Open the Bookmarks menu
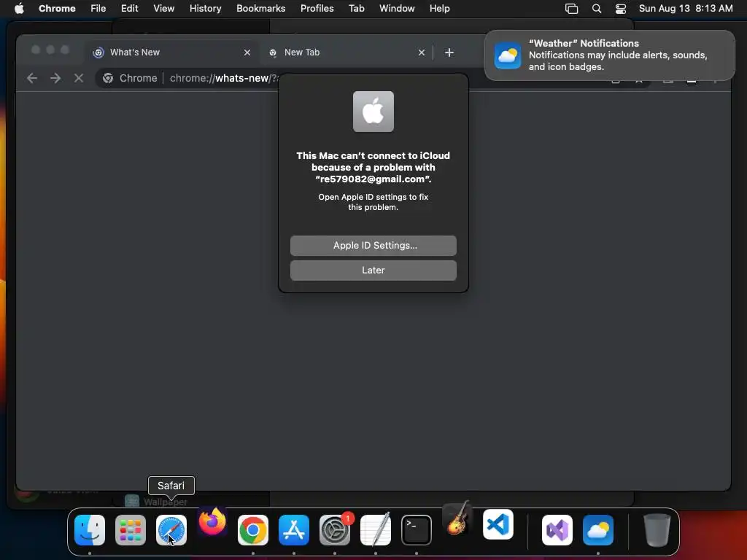Viewport: 747px width, 560px height. coord(261,9)
